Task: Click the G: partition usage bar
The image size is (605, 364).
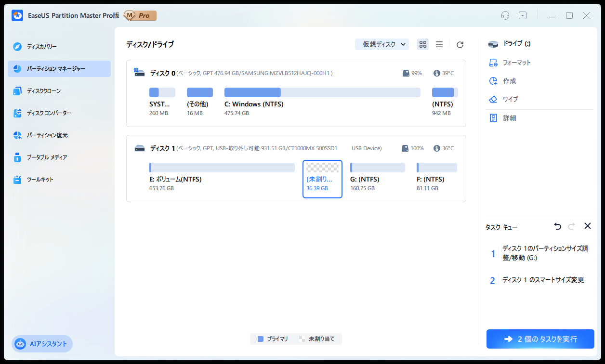Action: coord(378,168)
